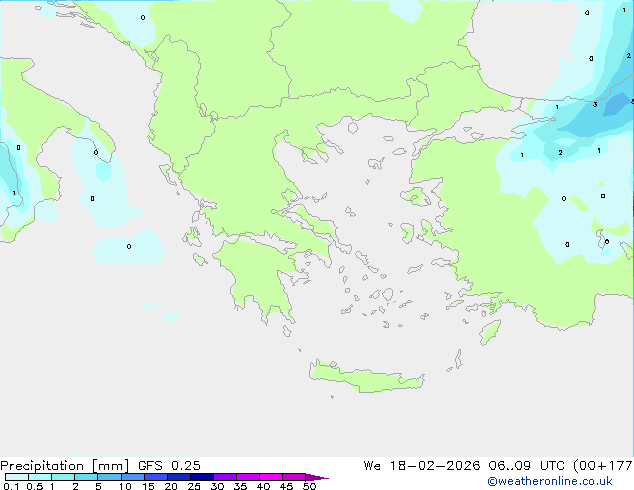The width and height of the screenshot is (634, 490).
Task: Click the legend scale label "40"
Action: (263, 486)
